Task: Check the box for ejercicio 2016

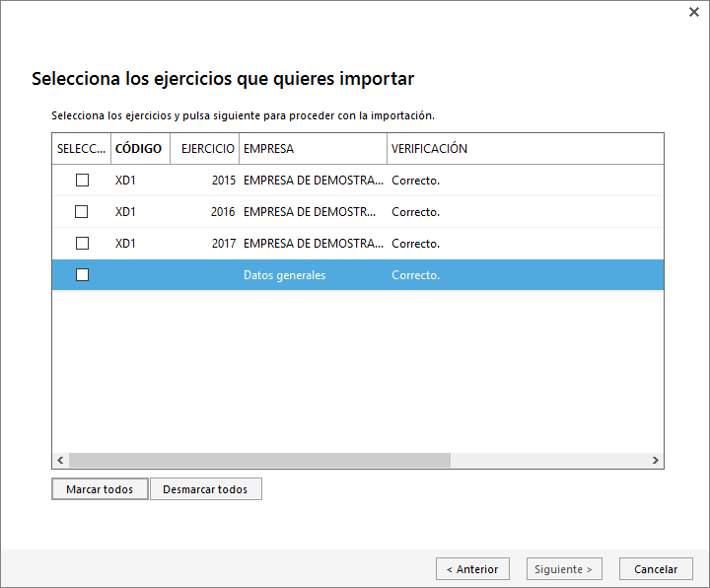Action: (x=82, y=212)
